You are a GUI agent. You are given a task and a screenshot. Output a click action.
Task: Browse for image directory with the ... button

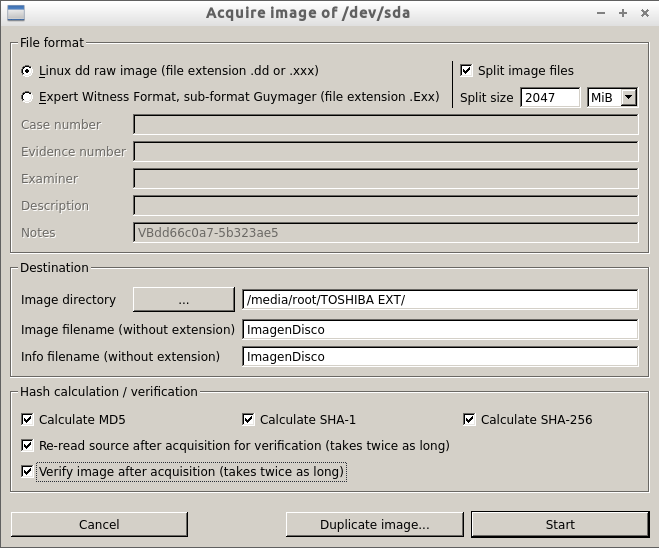[183, 300]
